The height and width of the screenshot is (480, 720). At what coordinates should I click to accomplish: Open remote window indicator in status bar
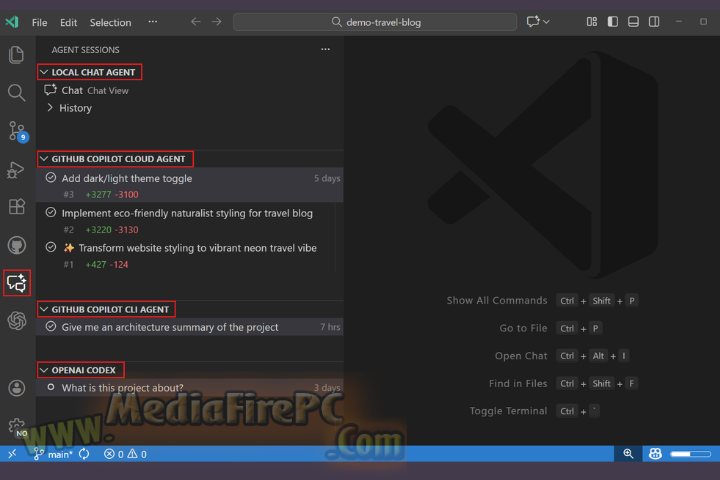point(12,454)
